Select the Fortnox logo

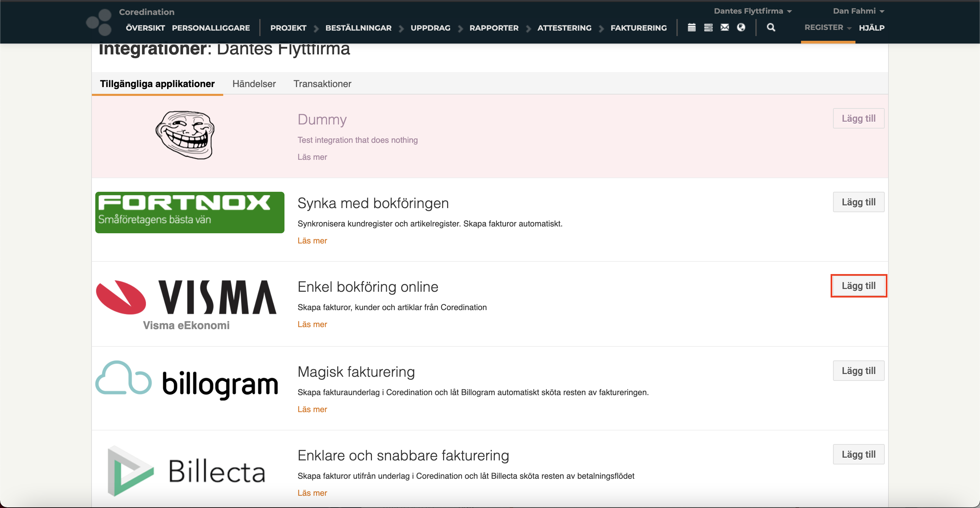pos(189,212)
